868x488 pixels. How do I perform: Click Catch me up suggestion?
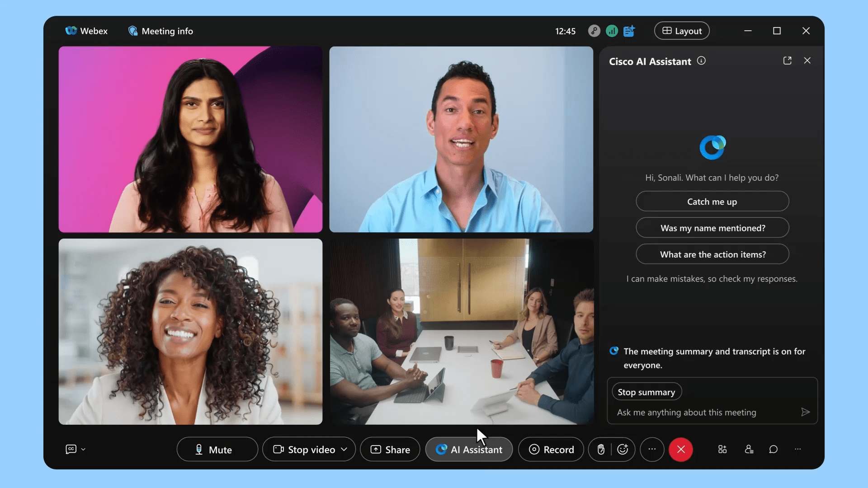pos(712,202)
